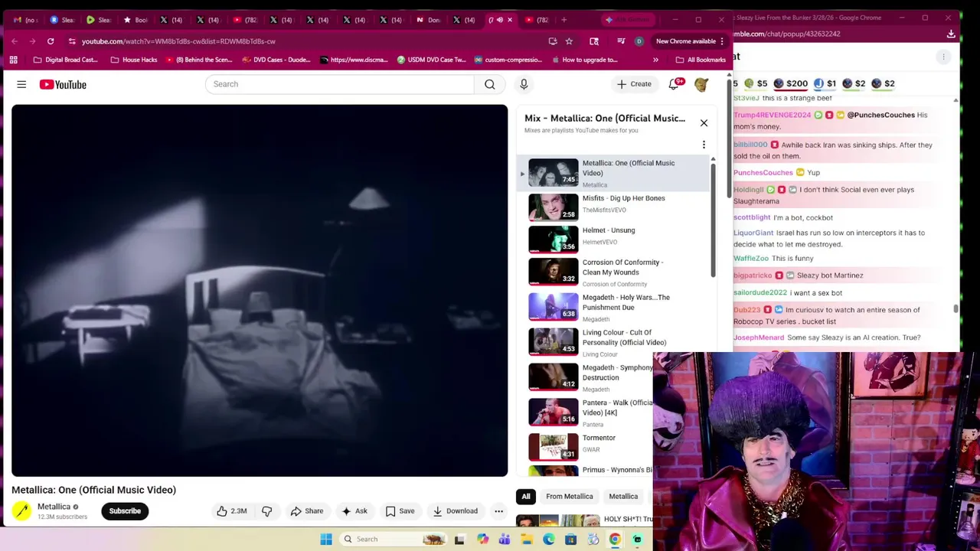Open the site info icon in address bar
The height and width of the screenshot is (551, 980).
pyautogui.click(x=72, y=41)
